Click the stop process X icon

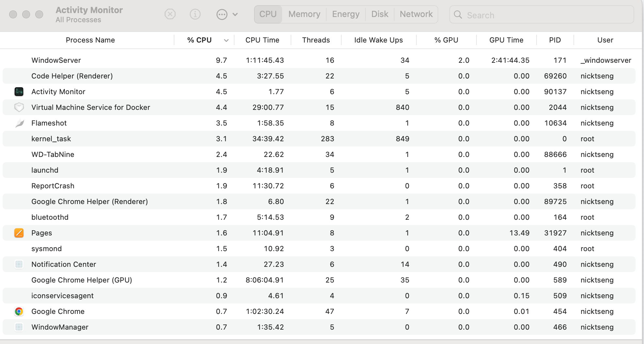(170, 14)
